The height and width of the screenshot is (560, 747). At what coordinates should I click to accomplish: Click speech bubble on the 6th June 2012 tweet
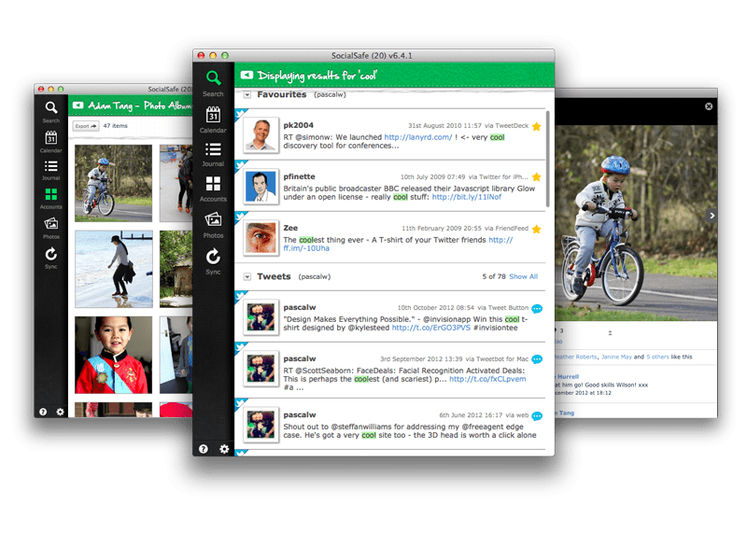tap(537, 415)
